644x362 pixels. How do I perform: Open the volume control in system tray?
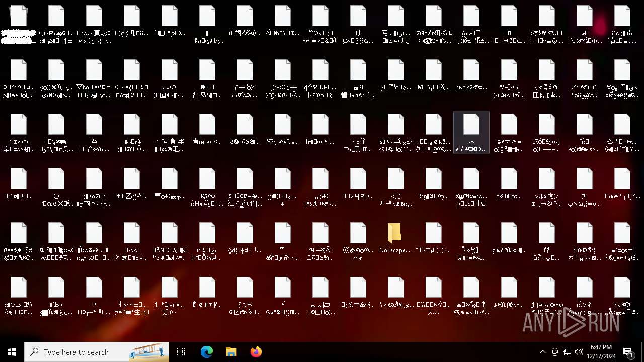(x=579, y=352)
